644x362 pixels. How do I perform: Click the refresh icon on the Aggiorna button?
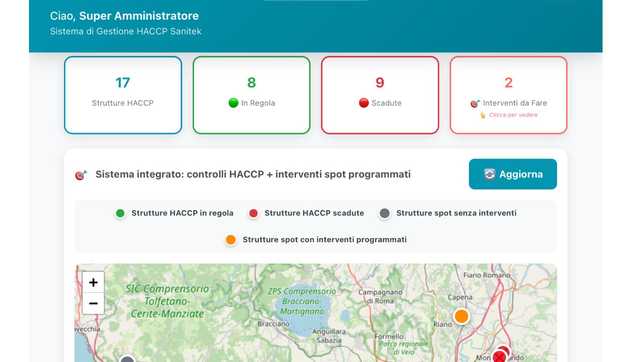[x=489, y=174]
